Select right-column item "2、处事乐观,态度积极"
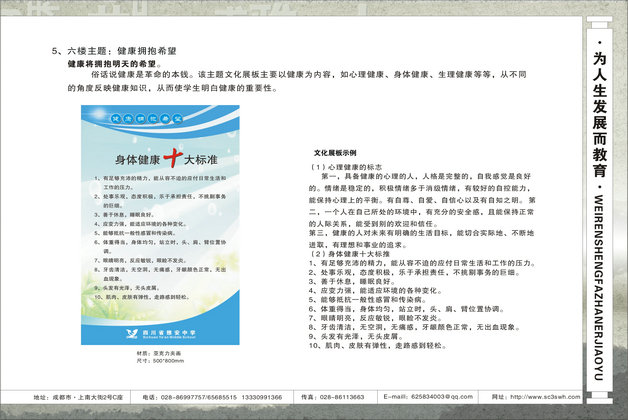628x420 pixels. click(x=415, y=272)
